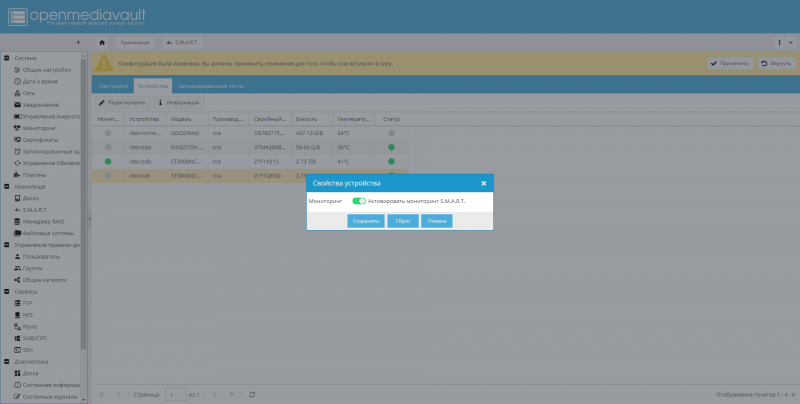Screen dimensions: 800x404
Task: Select the /dev/sda table row
Action: pyautogui.click(x=250, y=147)
